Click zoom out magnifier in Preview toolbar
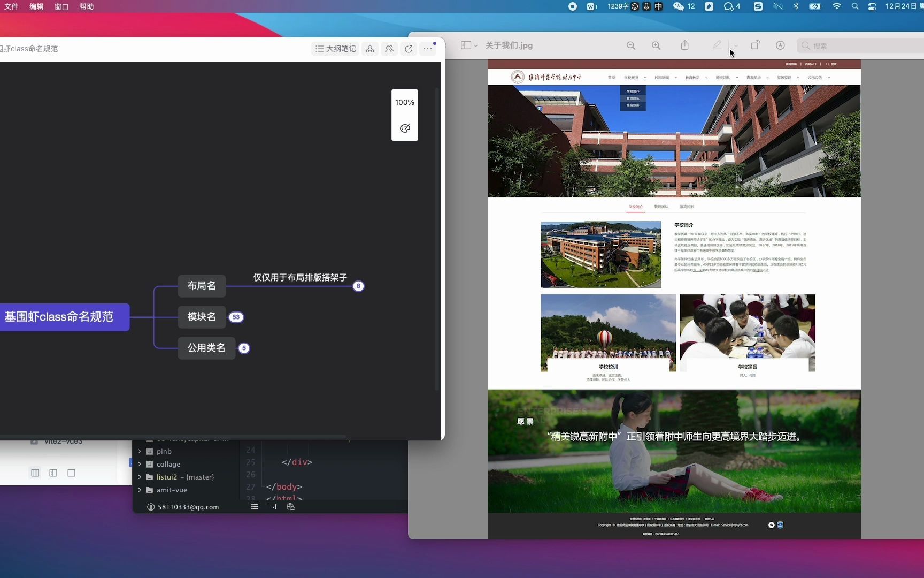924x578 pixels. [x=631, y=45]
